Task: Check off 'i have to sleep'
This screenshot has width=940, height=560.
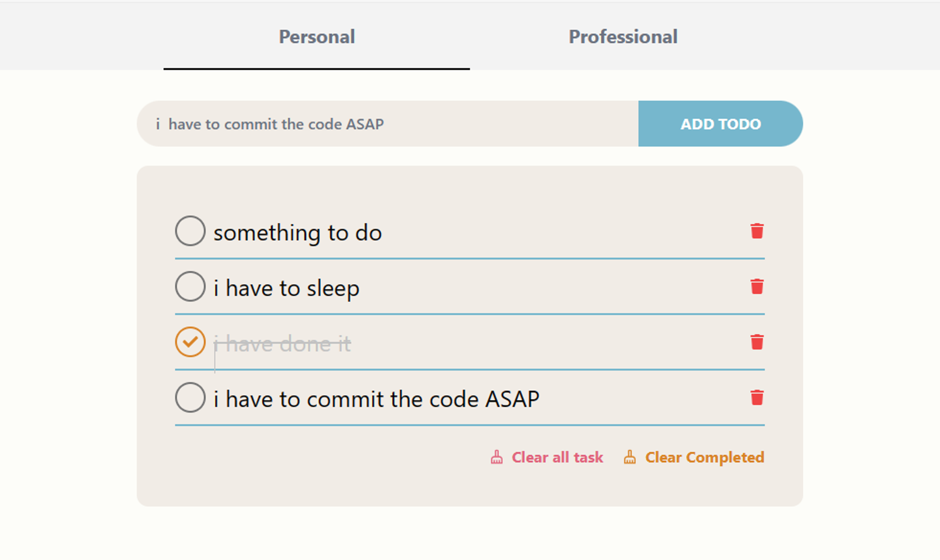Action: [x=190, y=286]
